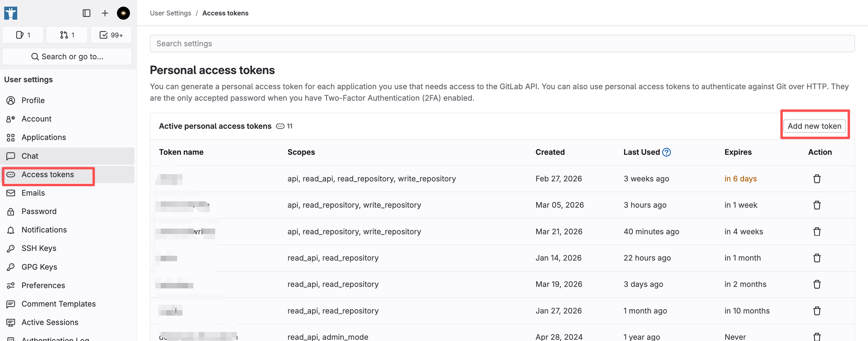Screen dimensions: 868x341
Task: Click Search or go to button
Action: pos(67,57)
